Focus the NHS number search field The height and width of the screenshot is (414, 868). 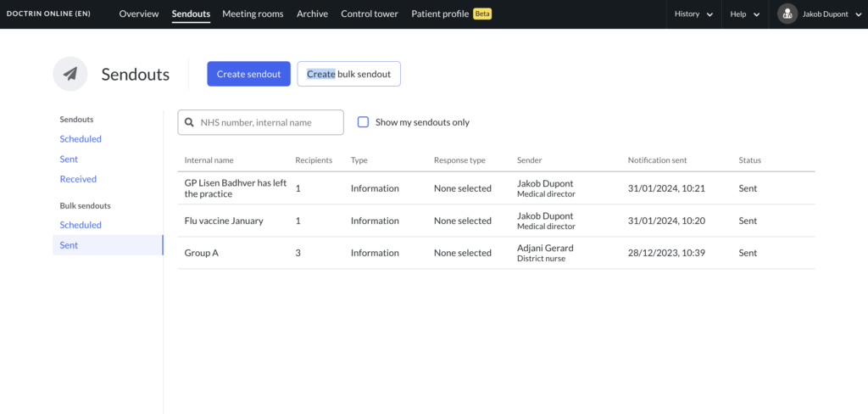click(261, 122)
